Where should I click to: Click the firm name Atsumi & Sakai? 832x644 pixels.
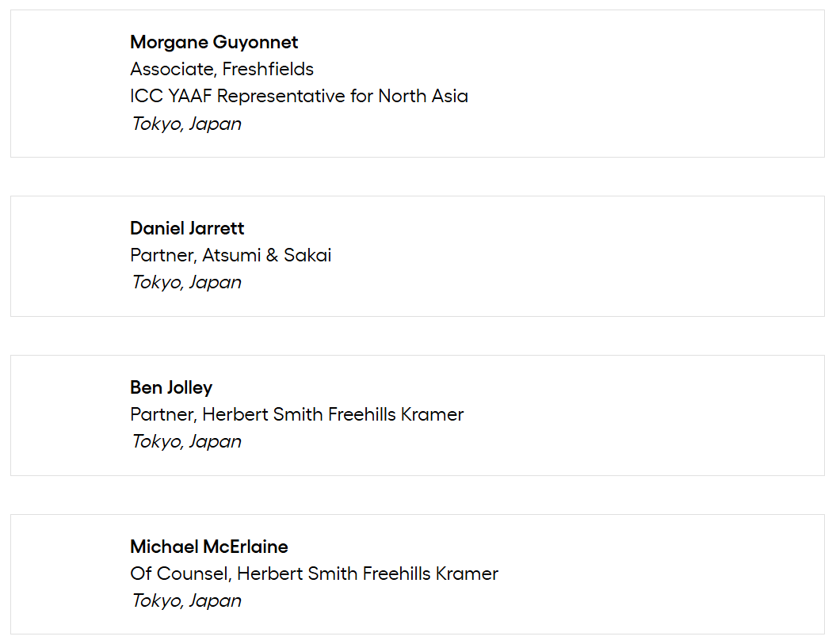266,255
